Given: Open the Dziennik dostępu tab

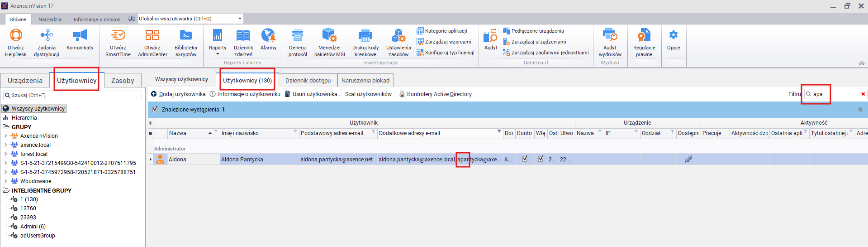Looking at the screenshot, I should coord(308,80).
